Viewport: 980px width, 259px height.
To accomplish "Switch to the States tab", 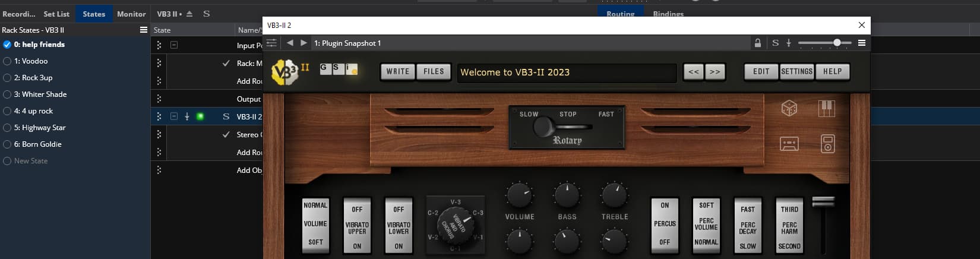I will point(94,14).
